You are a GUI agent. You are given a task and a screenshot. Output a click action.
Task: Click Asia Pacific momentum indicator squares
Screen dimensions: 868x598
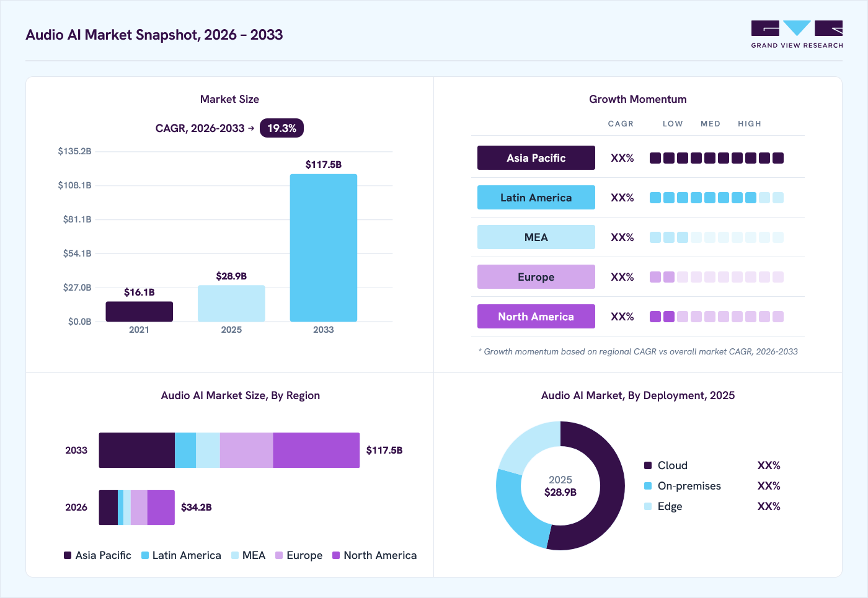(717, 158)
